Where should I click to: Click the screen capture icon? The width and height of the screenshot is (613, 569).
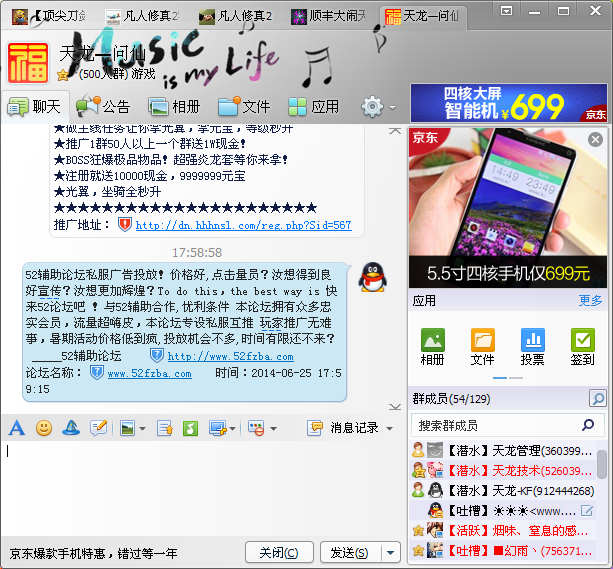pyautogui.click(x=218, y=428)
